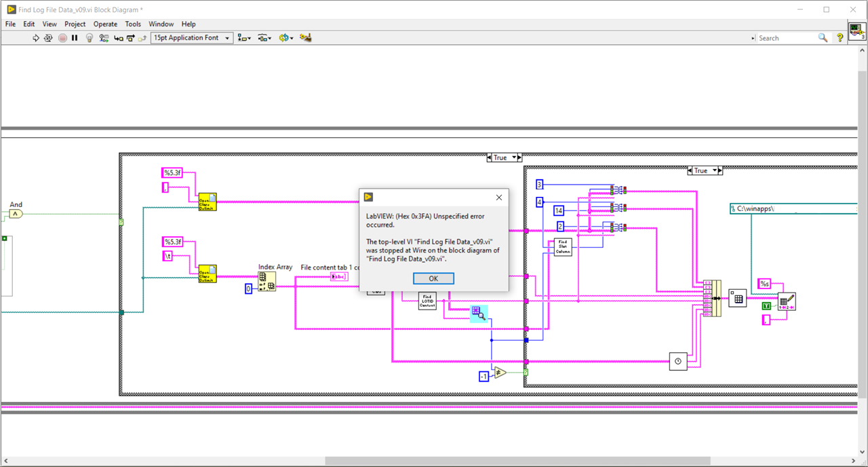Screen dimensions: 868x467
Task: Toggle Highlight Execution light bulb
Action: (90, 38)
